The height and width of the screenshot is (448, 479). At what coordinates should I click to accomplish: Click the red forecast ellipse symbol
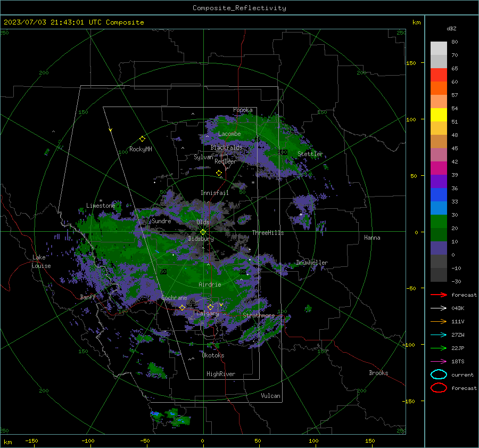[x=439, y=388]
